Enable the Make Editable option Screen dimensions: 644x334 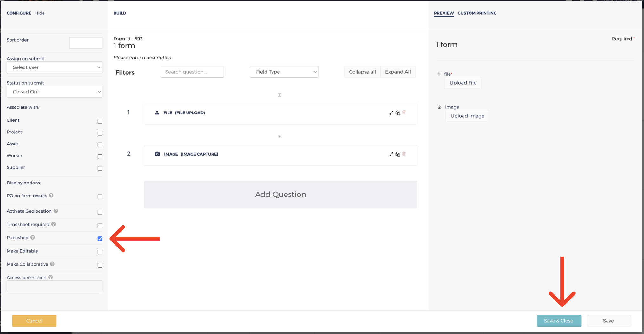tap(100, 252)
